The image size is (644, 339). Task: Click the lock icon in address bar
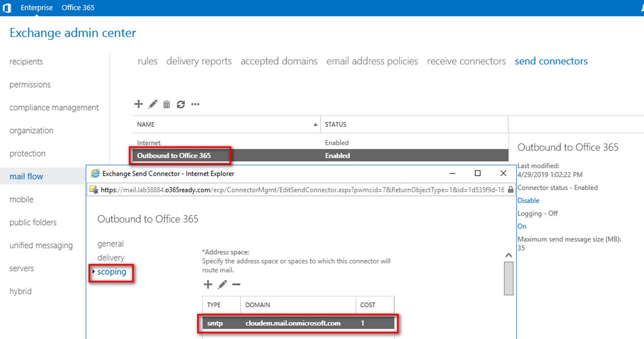click(x=511, y=190)
